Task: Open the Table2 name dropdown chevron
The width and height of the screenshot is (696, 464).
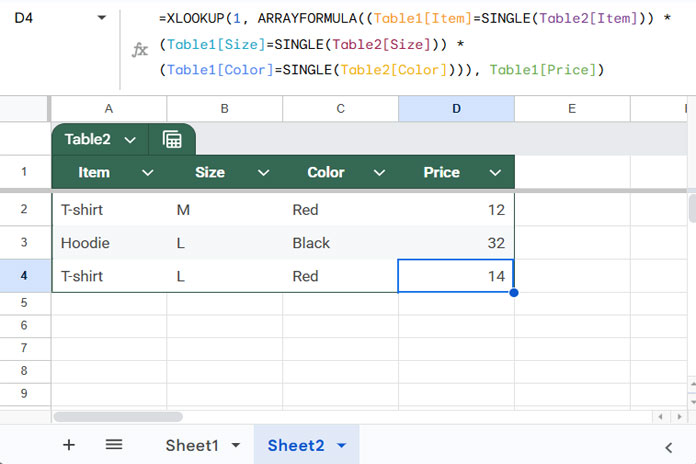Action: pos(130,140)
